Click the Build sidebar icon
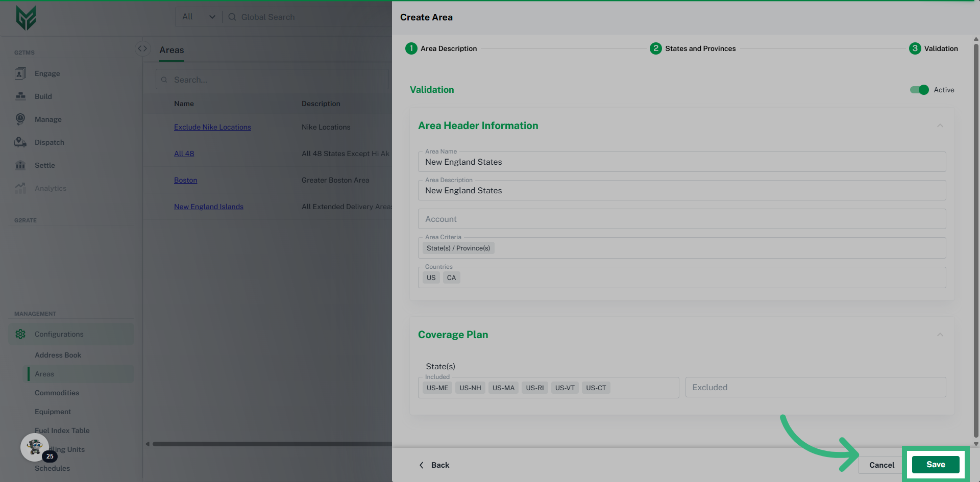980x482 pixels. click(20, 96)
